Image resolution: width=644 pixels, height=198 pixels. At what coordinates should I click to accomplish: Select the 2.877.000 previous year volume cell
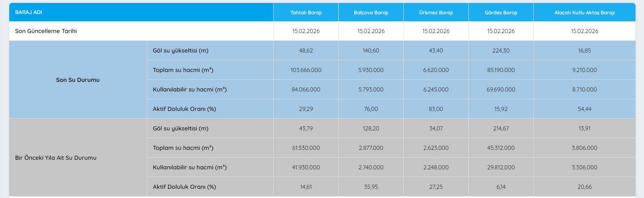[x=371, y=148]
